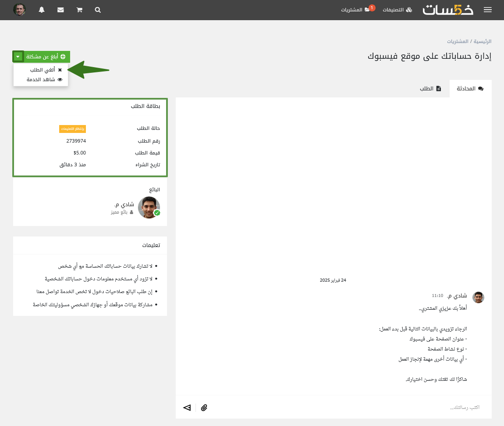The height and width of the screenshot is (426, 504).
Task: Click instruction لا تشارك بيانات حساباتك الحساسة
Action: tap(105, 266)
